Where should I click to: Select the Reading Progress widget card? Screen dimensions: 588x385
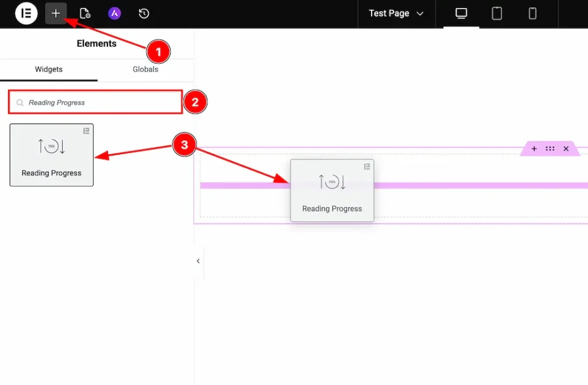[x=51, y=155]
